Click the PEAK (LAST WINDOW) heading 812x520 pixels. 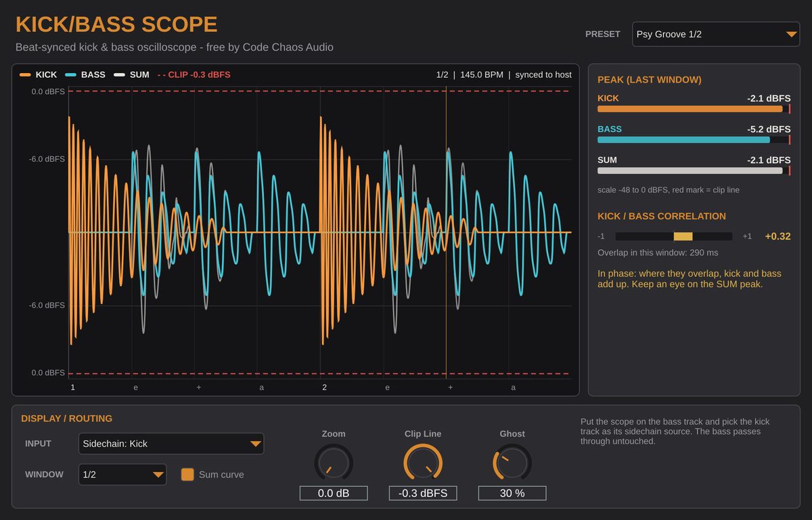650,80
